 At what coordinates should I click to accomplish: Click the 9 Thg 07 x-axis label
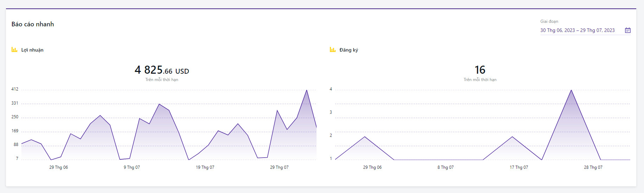coord(132,167)
